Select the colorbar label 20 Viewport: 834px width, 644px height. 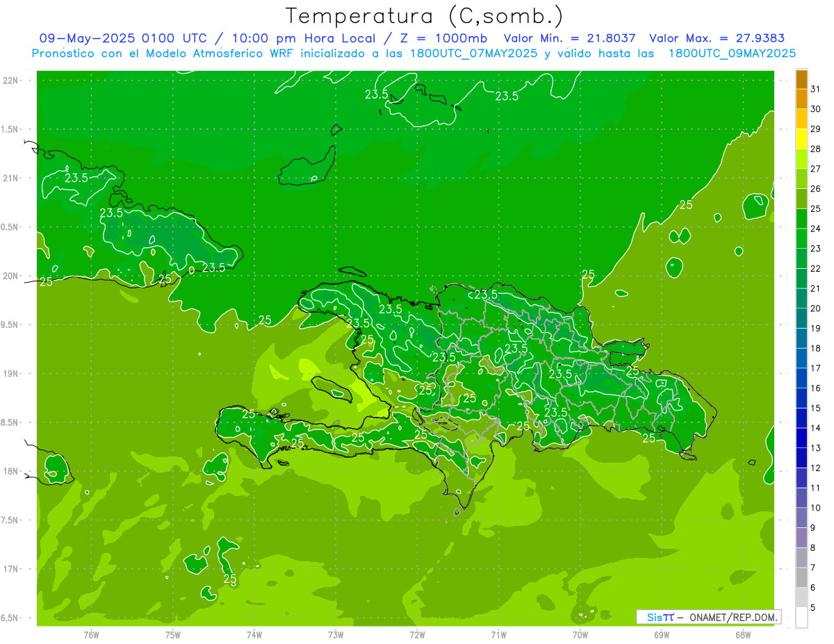pos(815,308)
